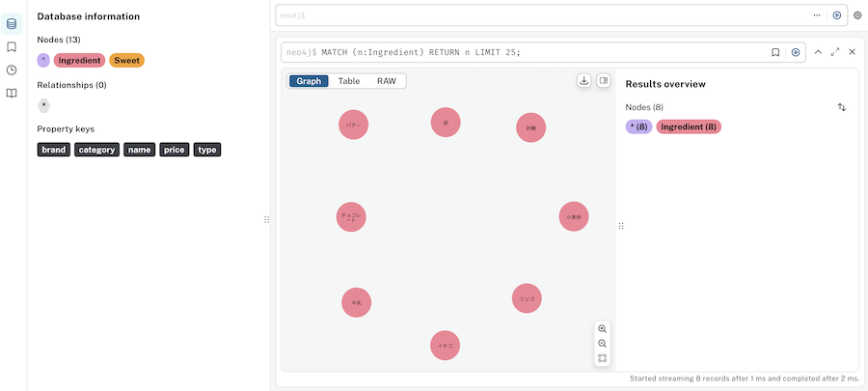Select the 砂糖 node in graph

pyautogui.click(x=530, y=128)
